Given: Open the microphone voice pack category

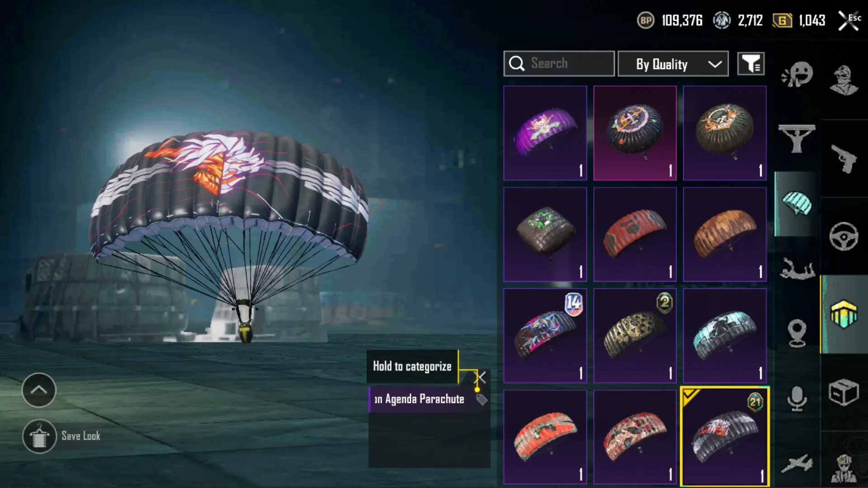Looking at the screenshot, I should [x=797, y=399].
